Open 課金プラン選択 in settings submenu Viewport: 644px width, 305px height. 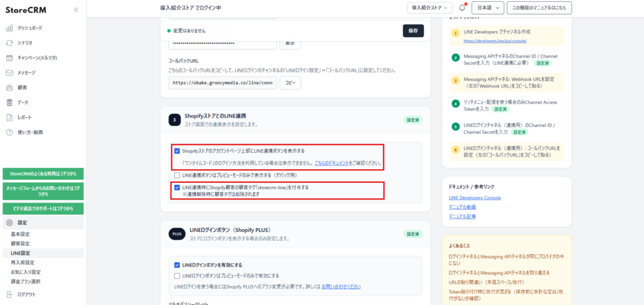pos(25,281)
